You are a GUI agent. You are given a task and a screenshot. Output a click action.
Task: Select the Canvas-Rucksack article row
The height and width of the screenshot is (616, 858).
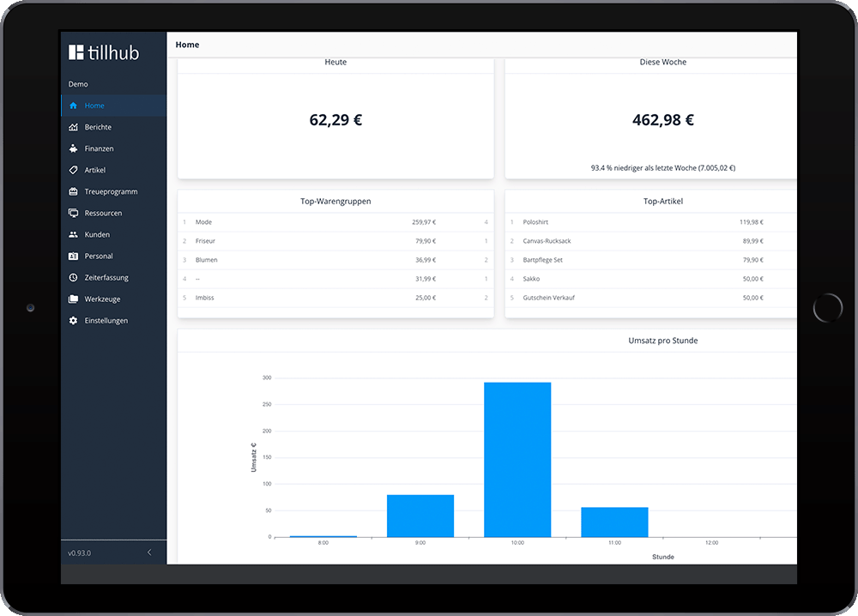[650, 241]
